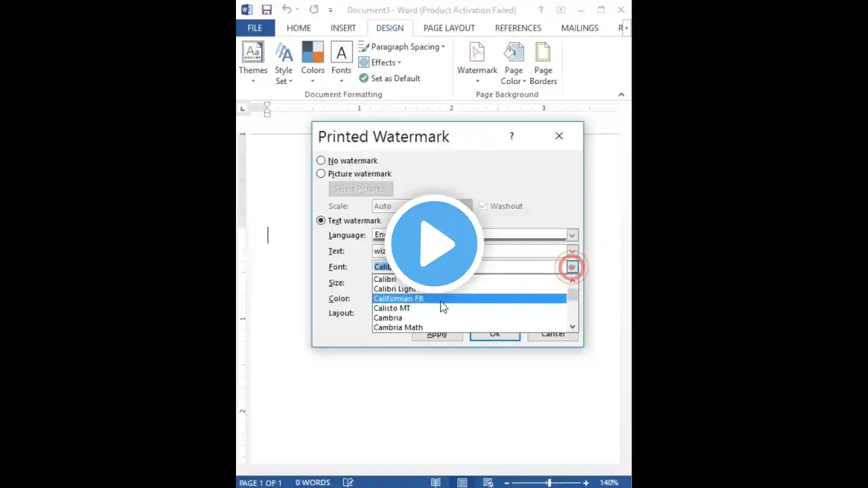Click the tab selector at ruler corner

(243, 108)
